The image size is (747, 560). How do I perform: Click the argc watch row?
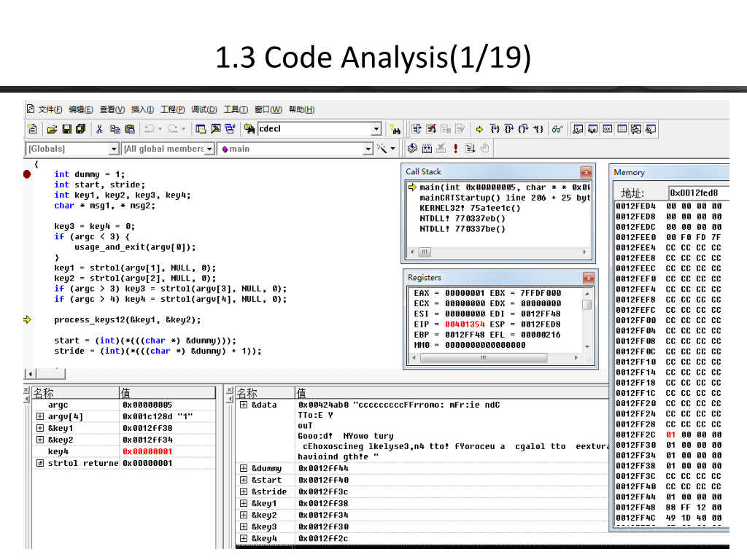[123, 405]
